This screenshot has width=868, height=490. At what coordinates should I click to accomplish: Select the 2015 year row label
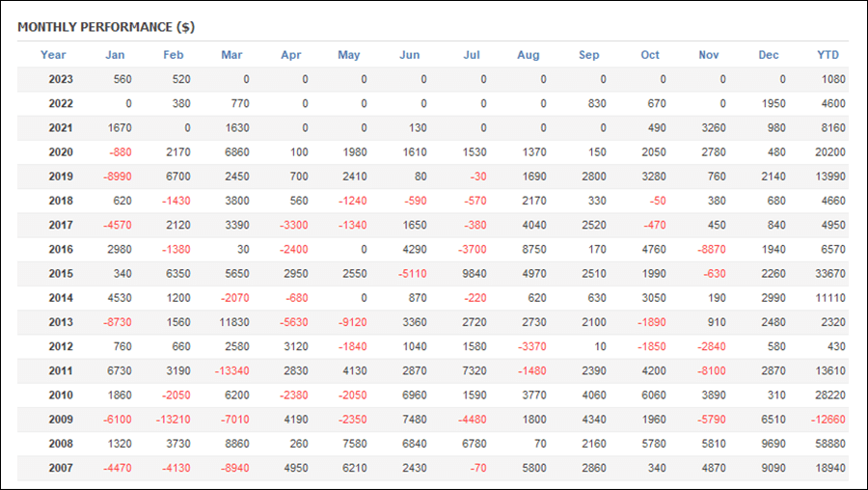coord(61,274)
